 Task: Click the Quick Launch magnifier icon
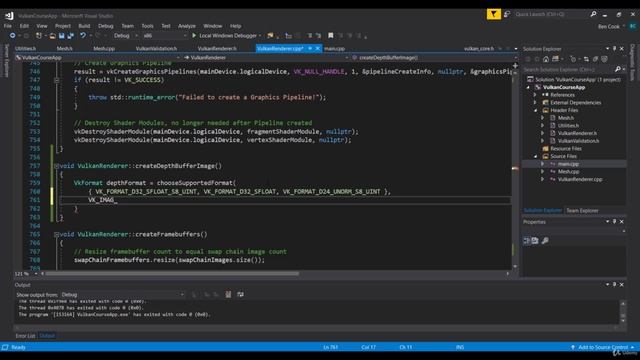(x=593, y=14)
